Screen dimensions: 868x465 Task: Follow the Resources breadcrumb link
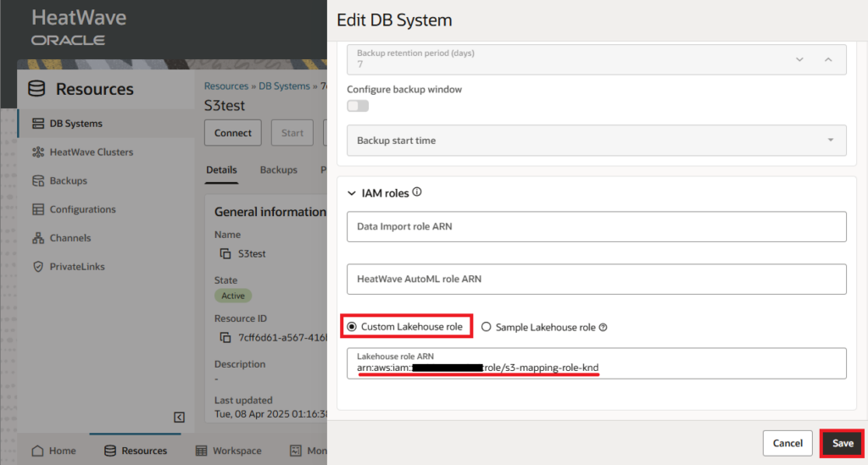click(226, 86)
